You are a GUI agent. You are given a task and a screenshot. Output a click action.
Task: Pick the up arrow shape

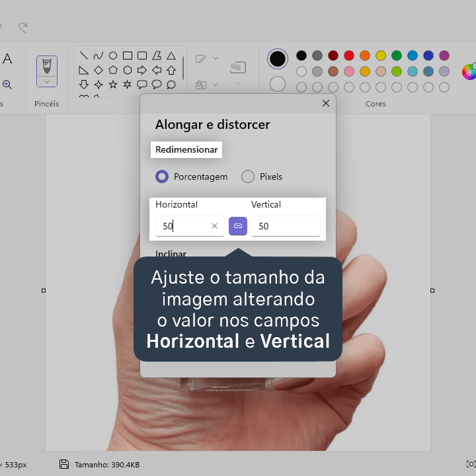(171, 70)
